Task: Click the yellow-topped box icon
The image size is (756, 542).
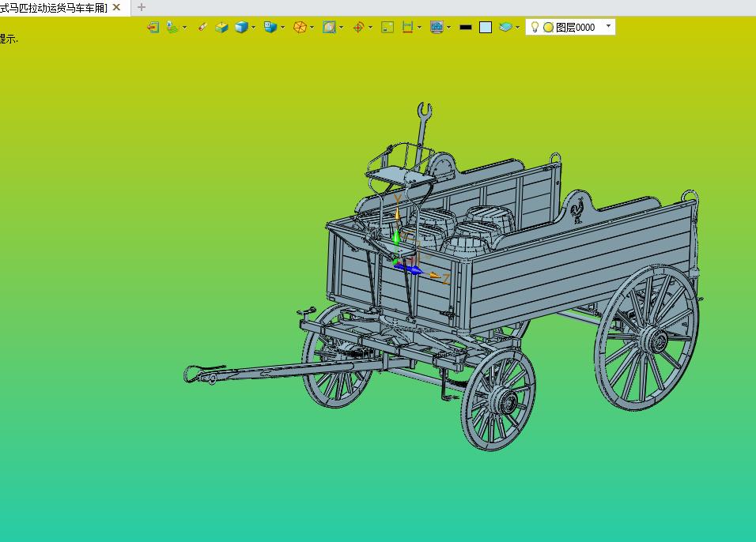Action: [221, 28]
